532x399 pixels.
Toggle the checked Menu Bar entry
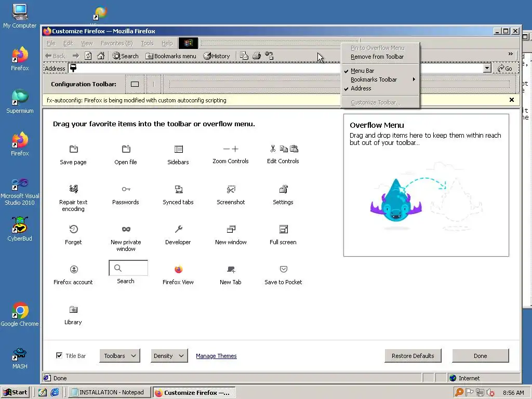point(380,71)
